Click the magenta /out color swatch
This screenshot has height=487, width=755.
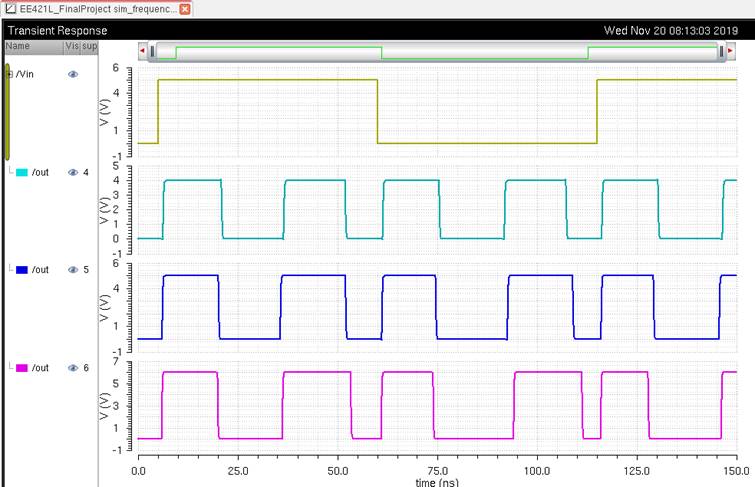[22, 368]
